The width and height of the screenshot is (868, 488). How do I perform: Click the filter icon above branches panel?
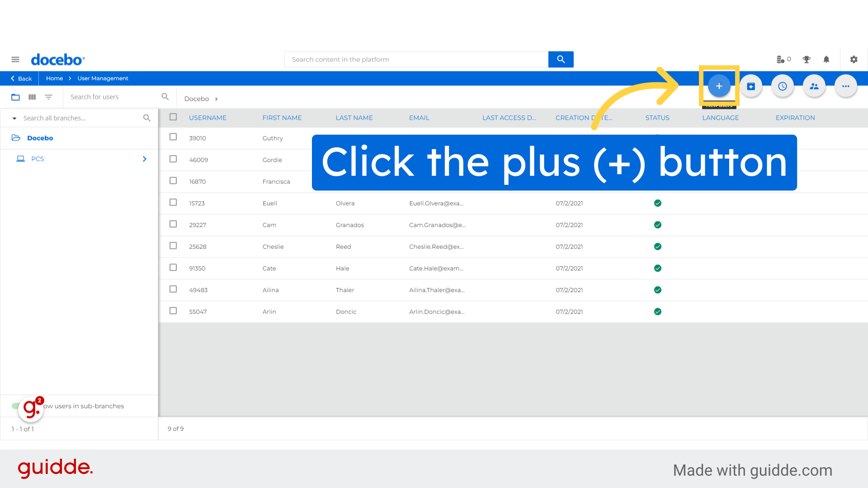click(48, 97)
